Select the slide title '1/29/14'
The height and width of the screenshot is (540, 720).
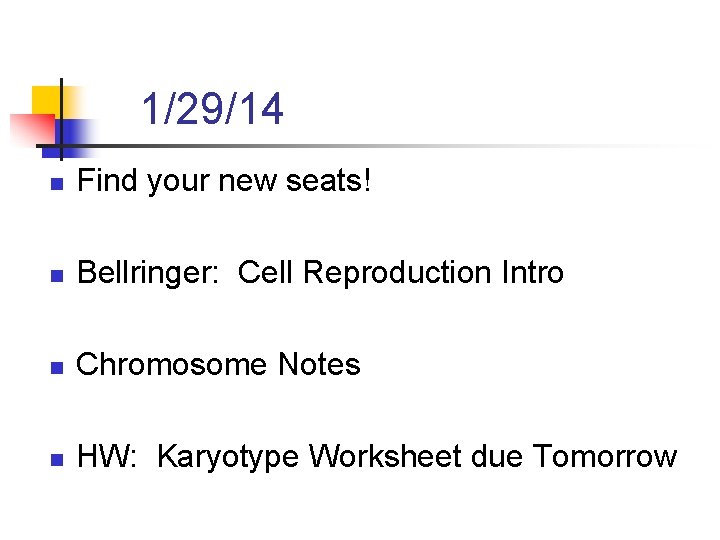[x=212, y=110]
